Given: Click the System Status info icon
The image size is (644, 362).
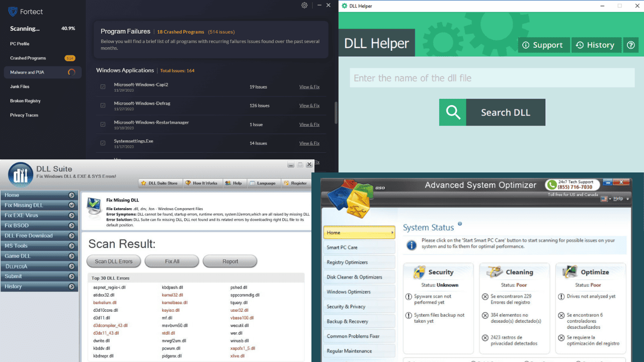Looking at the screenshot, I should point(460,224).
